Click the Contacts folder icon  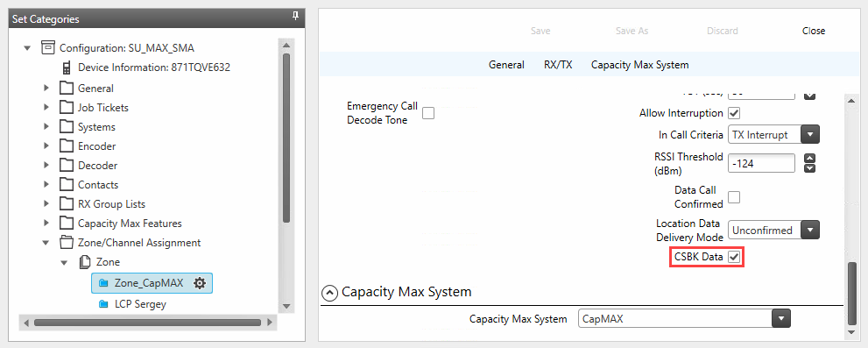(x=67, y=185)
